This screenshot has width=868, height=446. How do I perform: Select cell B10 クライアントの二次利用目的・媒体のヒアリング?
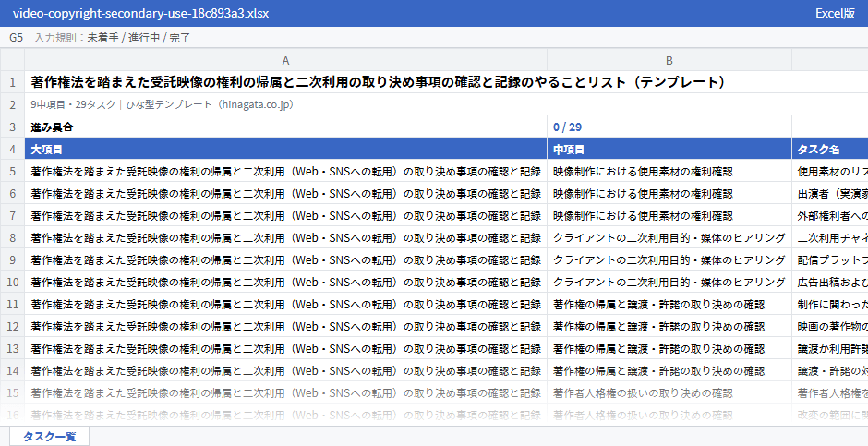click(669, 282)
